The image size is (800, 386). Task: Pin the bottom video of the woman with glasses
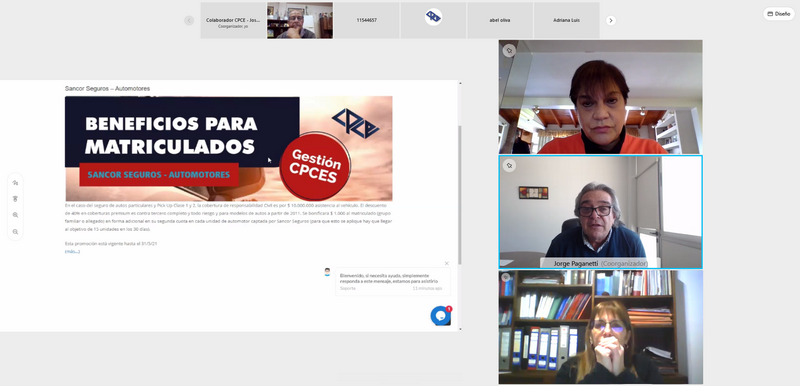click(x=506, y=277)
